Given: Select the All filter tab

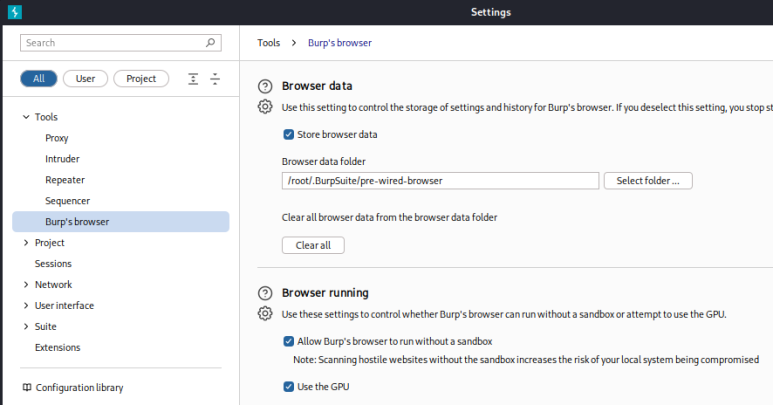Looking at the screenshot, I should tap(39, 79).
